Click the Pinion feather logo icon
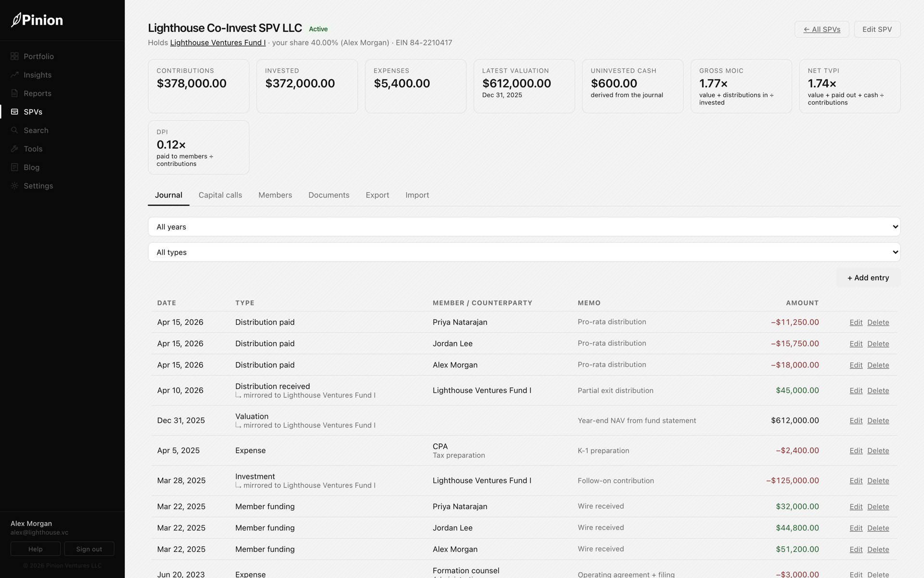This screenshot has width=924, height=578. click(16, 20)
